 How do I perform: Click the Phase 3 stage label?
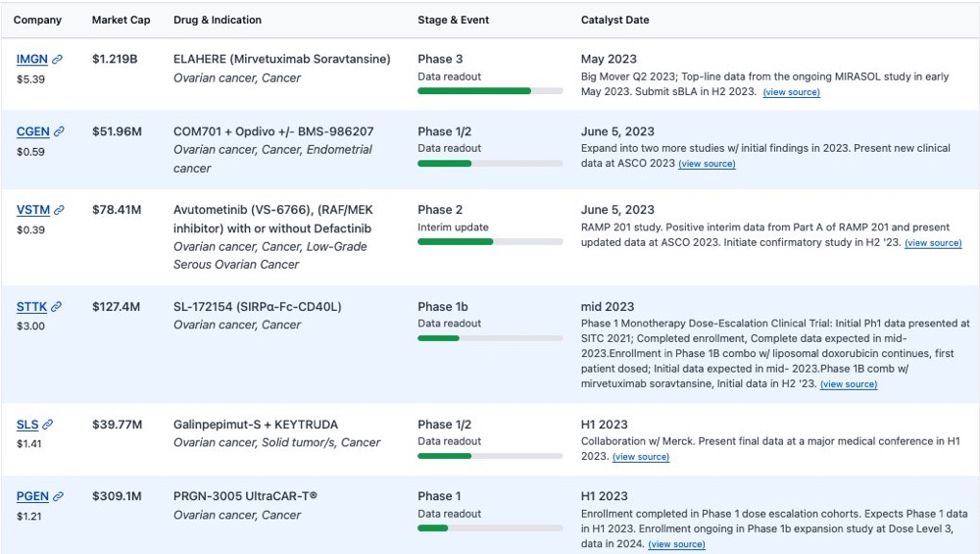441,60
